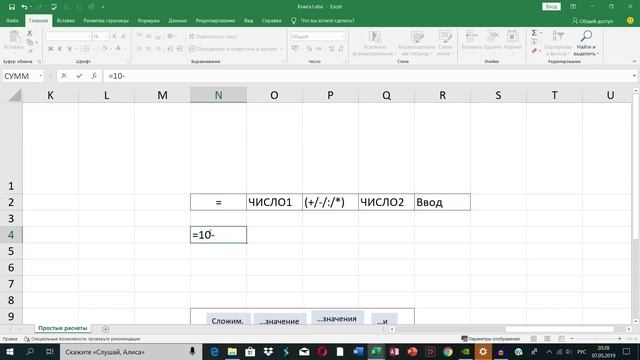Click the cell containing ЧИСЛО1
The image size is (640, 360).
click(274, 202)
